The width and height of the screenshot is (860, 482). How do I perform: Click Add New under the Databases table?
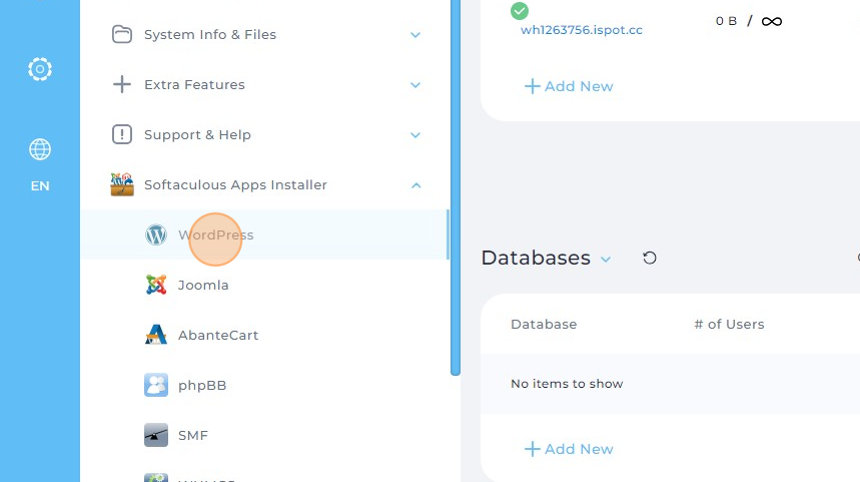(x=569, y=449)
